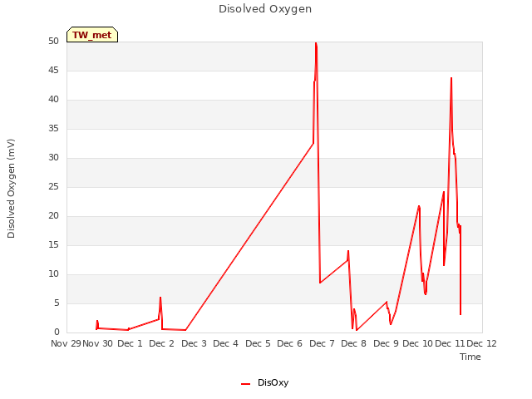
Task: Click the y-axis value 40
Action: pos(53,100)
